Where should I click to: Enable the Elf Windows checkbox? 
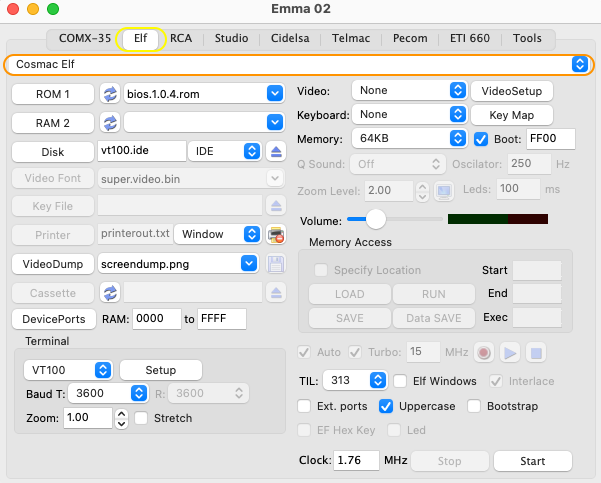tap(400, 381)
